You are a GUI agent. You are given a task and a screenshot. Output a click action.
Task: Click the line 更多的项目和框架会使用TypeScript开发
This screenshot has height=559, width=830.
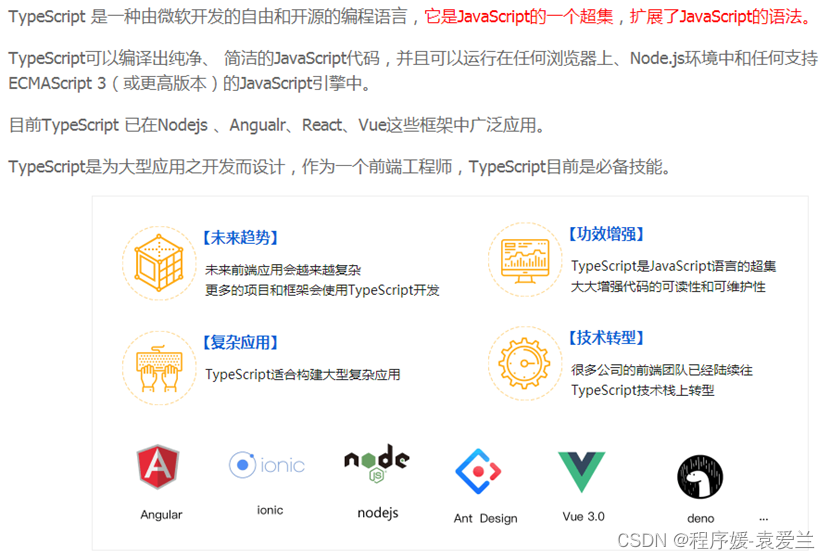(x=322, y=290)
